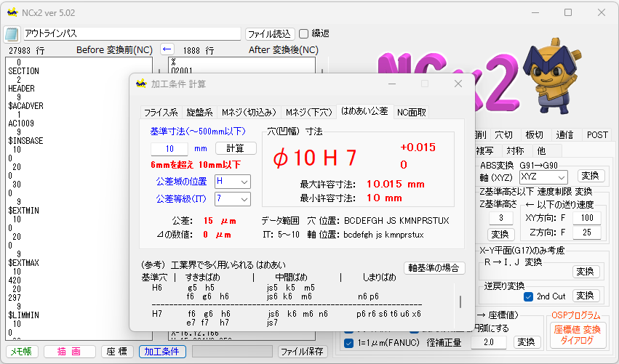This screenshot has height=364, width=619.
Task: Open the 軸(XYZ) axis dropdown
Action: click(544, 177)
